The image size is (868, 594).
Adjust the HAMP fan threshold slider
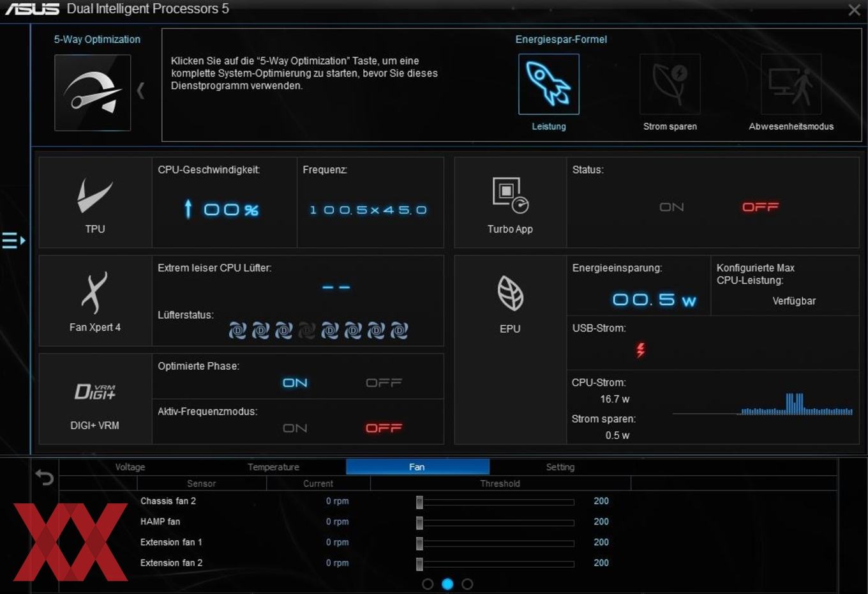coord(419,523)
